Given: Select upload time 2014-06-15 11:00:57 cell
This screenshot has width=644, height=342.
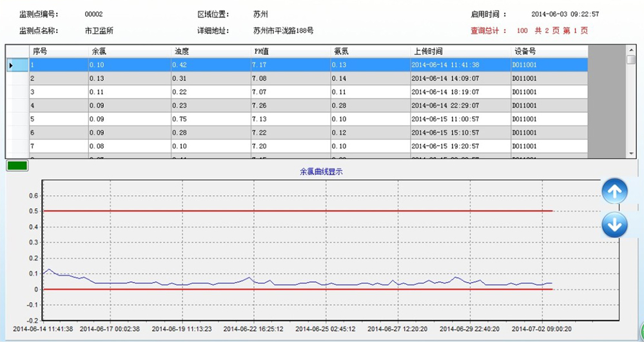Looking at the screenshot, I should (x=460, y=119).
